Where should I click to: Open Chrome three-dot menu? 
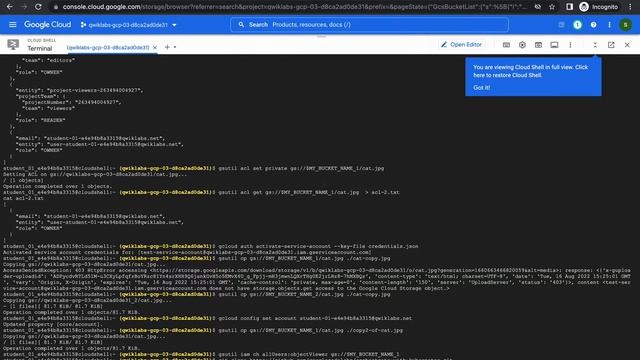630,7
